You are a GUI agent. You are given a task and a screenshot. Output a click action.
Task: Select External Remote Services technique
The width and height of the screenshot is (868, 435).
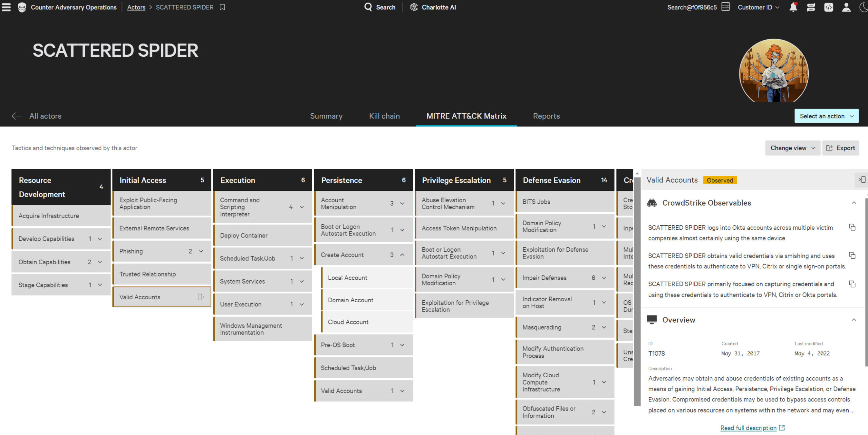pyautogui.click(x=162, y=228)
